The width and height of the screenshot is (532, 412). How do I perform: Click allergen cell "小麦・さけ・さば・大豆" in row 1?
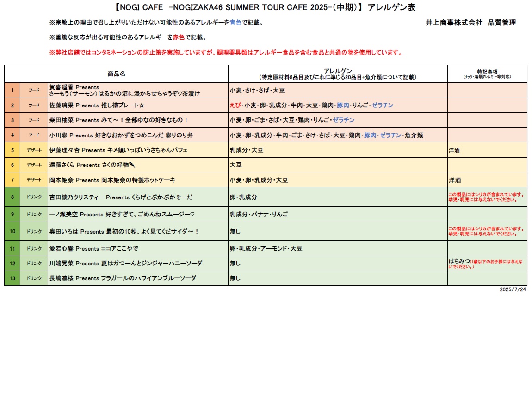(338, 90)
